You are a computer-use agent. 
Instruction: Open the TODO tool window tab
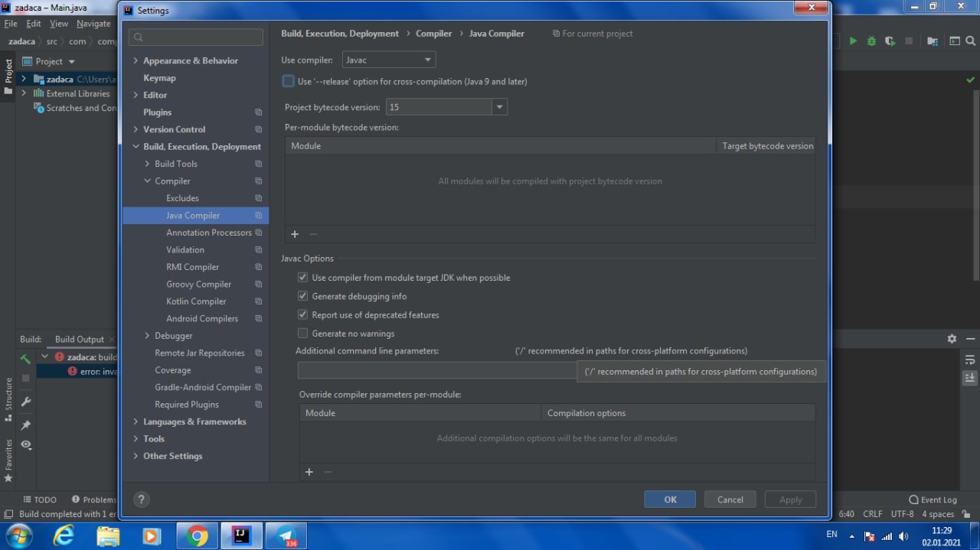pyautogui.click(x=40, y=500)
